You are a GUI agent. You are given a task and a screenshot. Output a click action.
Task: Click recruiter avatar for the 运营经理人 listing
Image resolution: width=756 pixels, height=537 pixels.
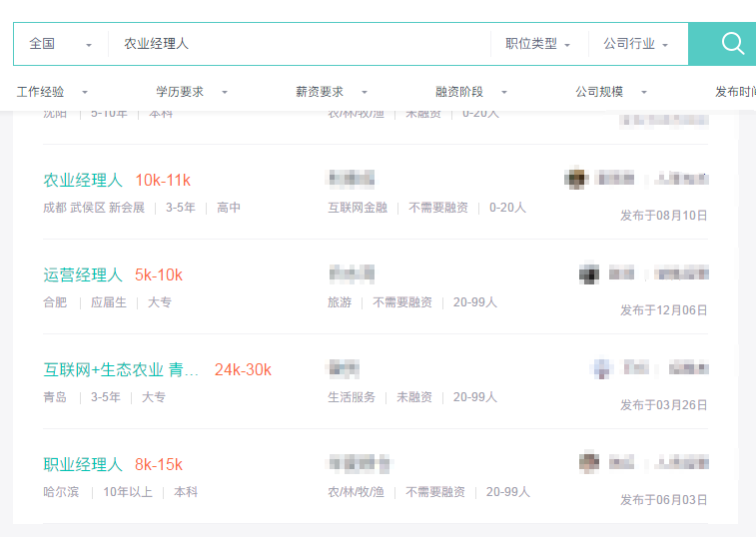coord(590,273)
